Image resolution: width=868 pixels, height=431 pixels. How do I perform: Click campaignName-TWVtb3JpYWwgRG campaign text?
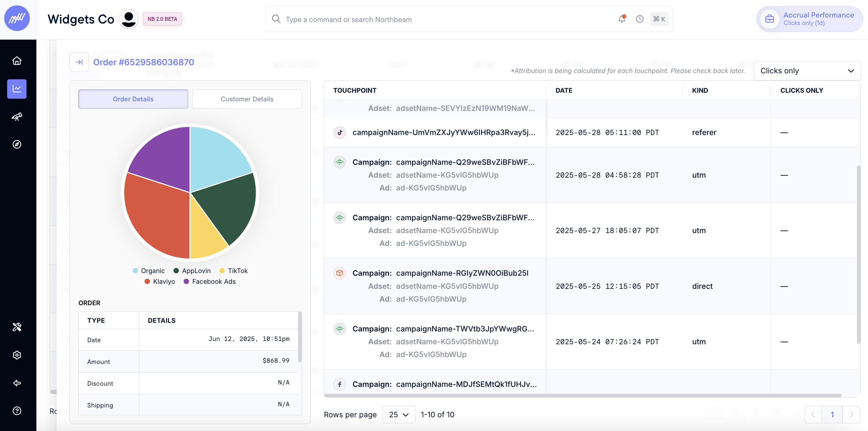[465, 328]
